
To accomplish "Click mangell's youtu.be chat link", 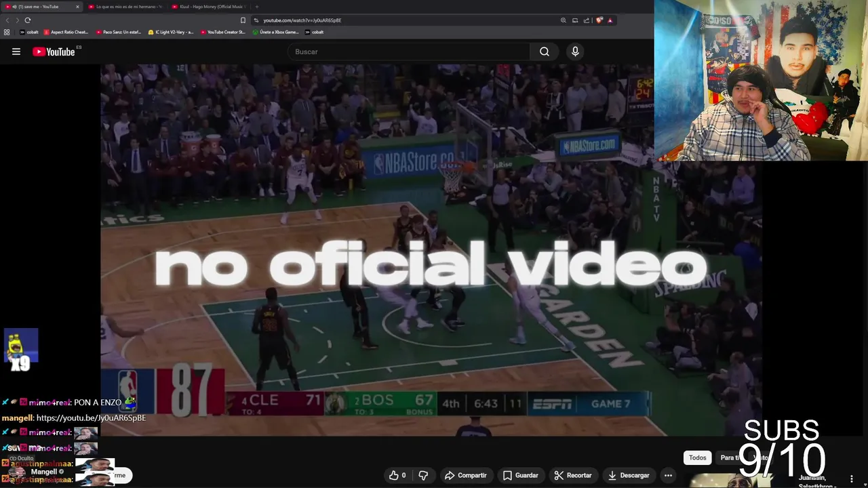I will click(x=91, y=418).
